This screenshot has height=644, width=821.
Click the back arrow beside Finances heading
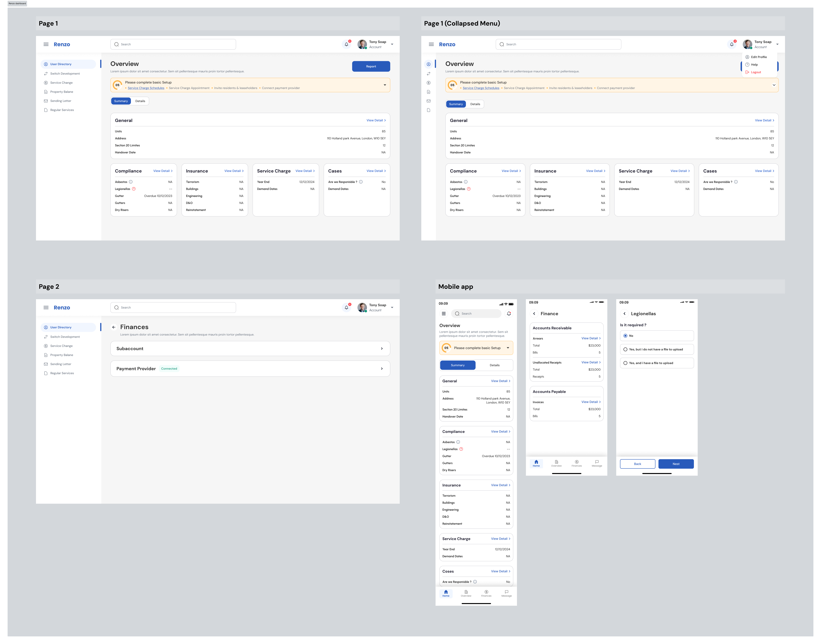click(x=114, y=327)
